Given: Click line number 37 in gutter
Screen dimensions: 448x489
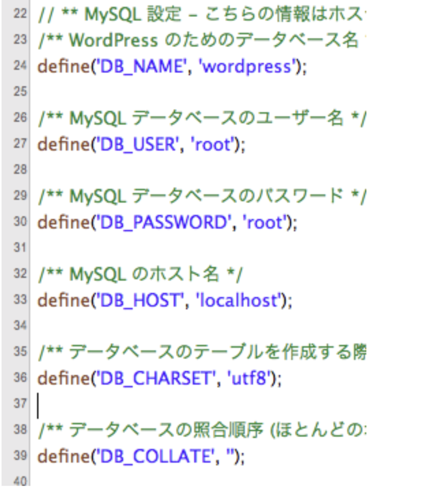Looking at the screenshot, I should [x=20, y=404].
